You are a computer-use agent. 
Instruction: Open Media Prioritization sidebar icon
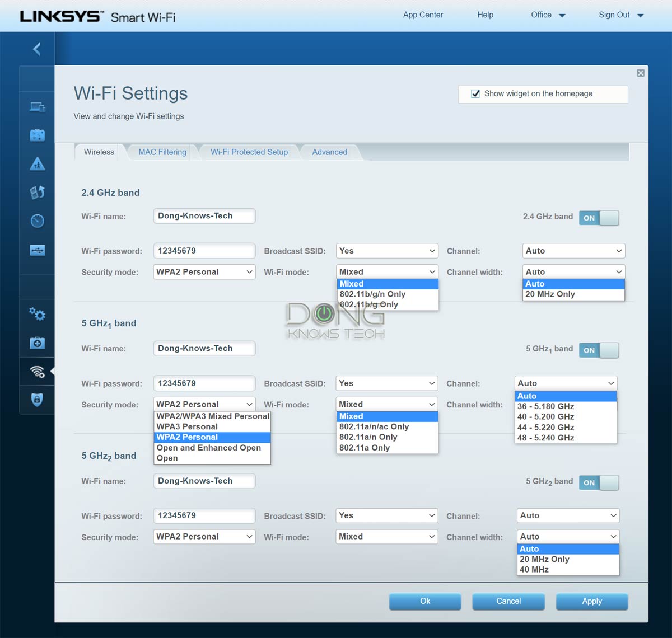[38, 193]
